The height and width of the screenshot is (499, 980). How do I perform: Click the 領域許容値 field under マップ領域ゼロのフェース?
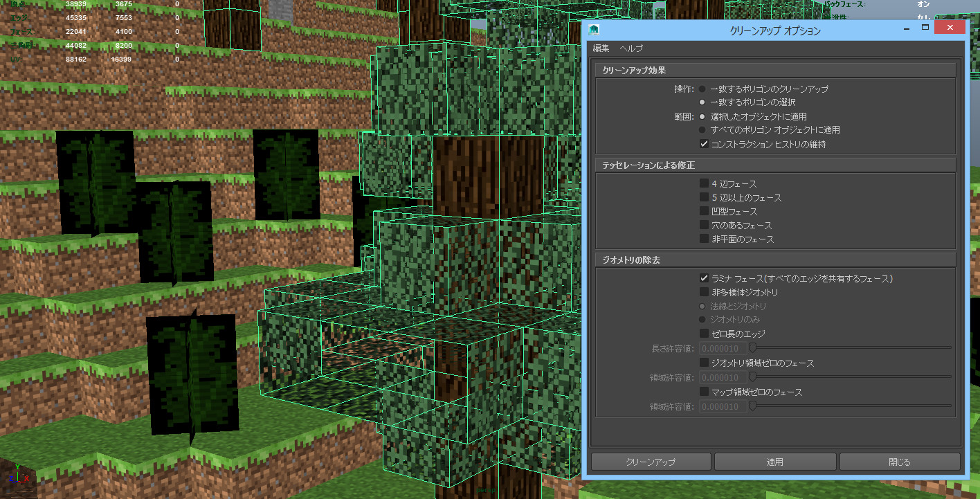[x=723, y=406]
